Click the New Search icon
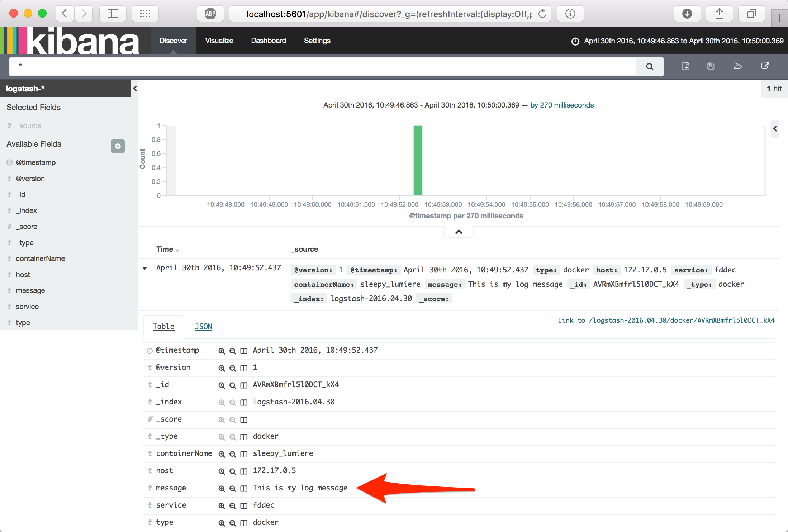This screenshot has height=532, width=788. 685,66
